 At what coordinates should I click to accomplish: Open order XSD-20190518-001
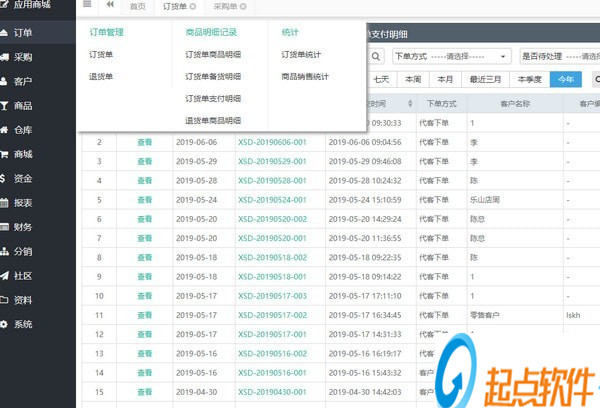tap(272, 277)
